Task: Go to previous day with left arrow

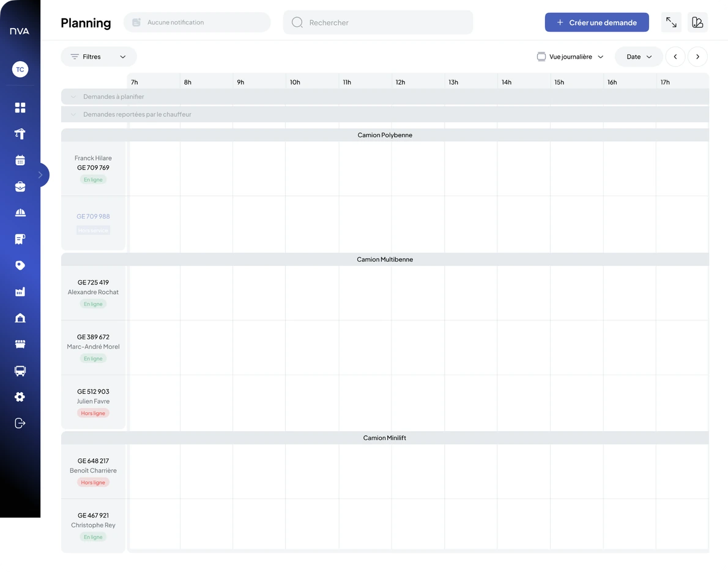Action: tap(675, 57)
